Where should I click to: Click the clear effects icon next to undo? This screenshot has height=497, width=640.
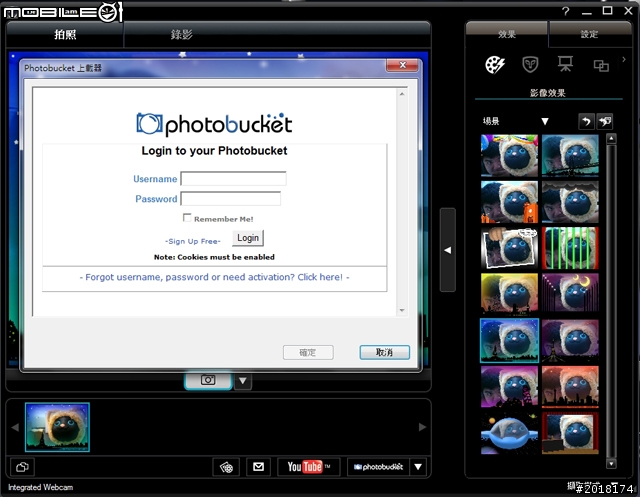pos(604,121)
